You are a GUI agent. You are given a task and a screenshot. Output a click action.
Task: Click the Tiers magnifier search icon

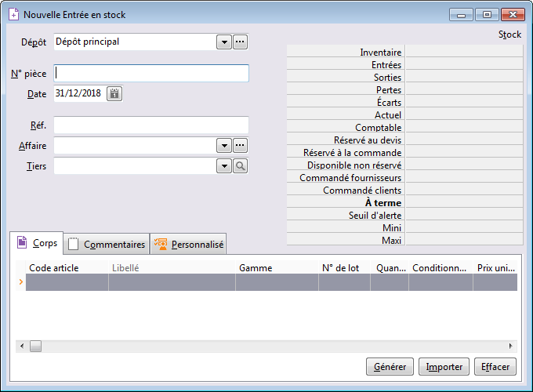[241, 166]
